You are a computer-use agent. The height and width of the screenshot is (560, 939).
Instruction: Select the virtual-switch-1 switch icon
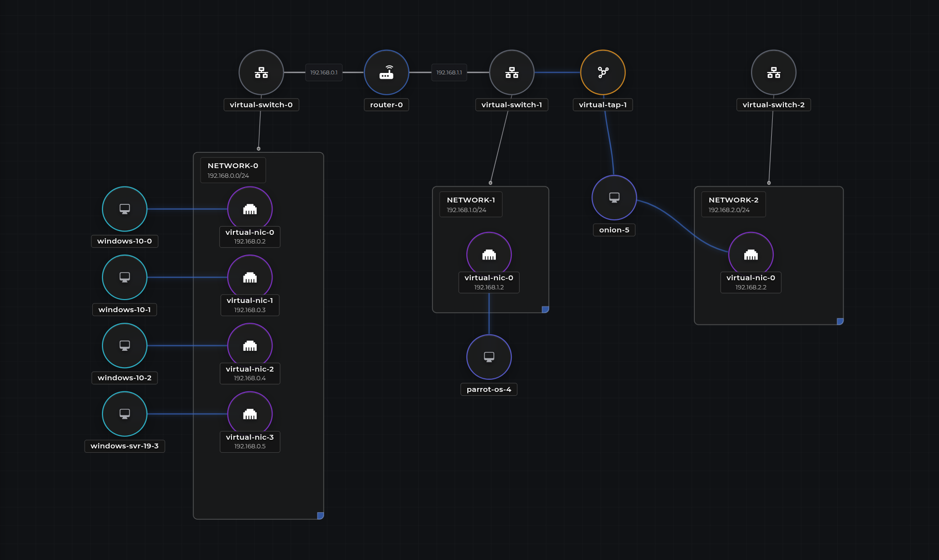coord(511,72)
